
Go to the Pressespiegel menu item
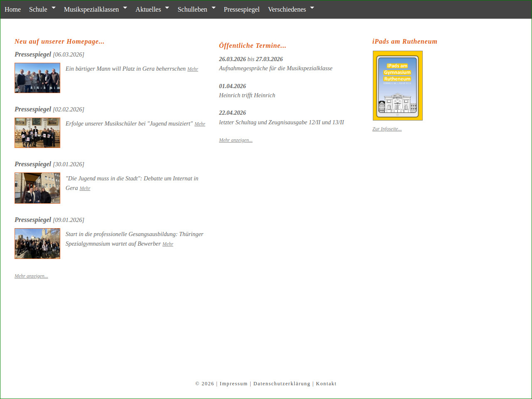[x=241, y=9]
